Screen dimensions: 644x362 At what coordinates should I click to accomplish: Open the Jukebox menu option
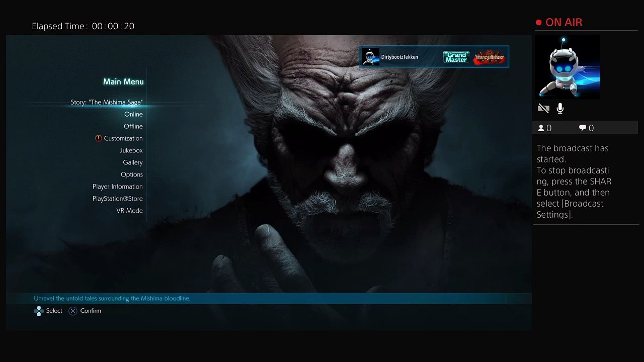tap(131, 150)
